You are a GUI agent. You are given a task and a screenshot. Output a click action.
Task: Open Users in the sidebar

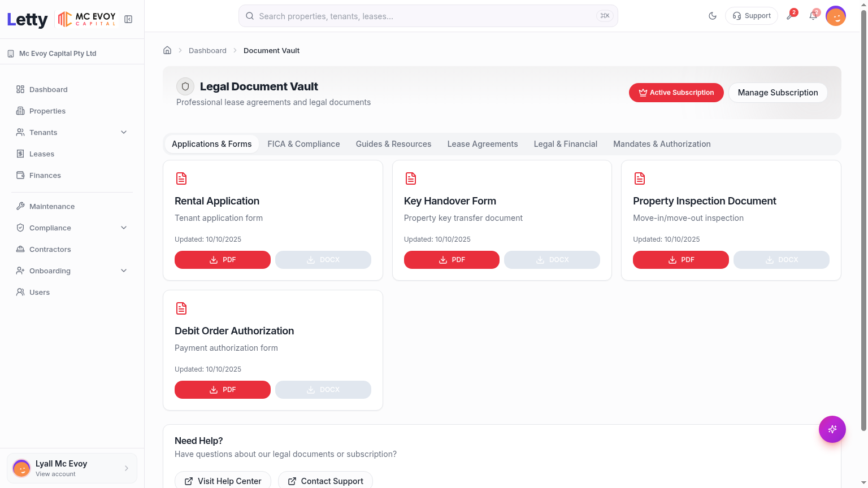pyautogui.click(x=72, y=292)
